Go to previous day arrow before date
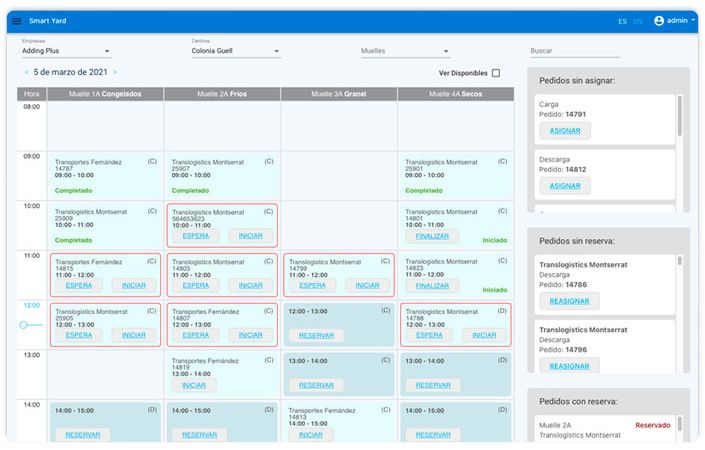The image size is (705, 450). (26, 72)
